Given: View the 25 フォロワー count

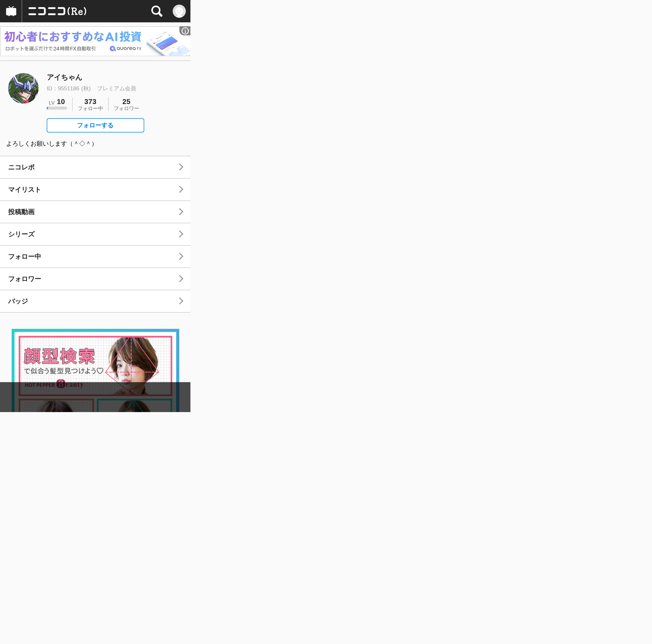Looking at the screenshot, I should tap(126, 104).
